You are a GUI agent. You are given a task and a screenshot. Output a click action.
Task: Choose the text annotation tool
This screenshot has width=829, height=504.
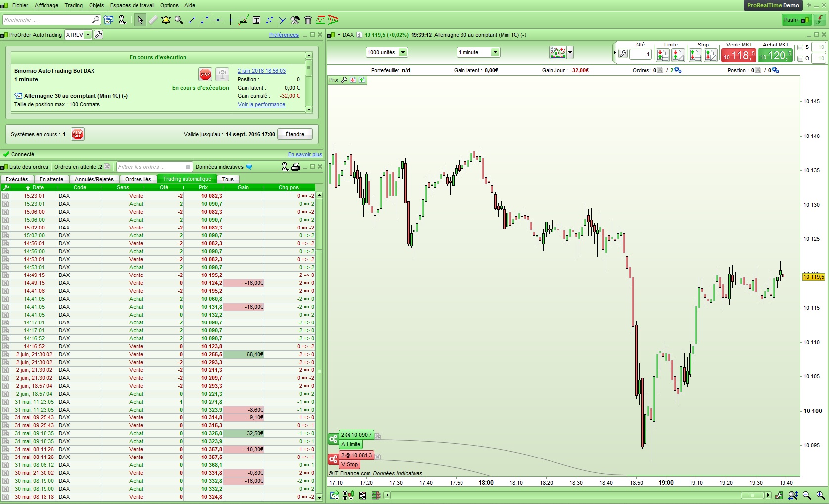tap(256, 20)
